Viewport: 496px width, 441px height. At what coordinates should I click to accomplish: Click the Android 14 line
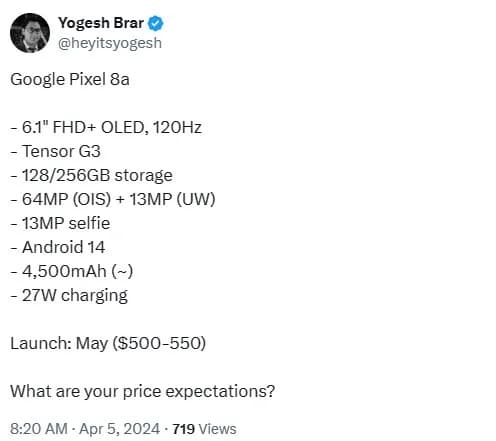coord(58,247)
